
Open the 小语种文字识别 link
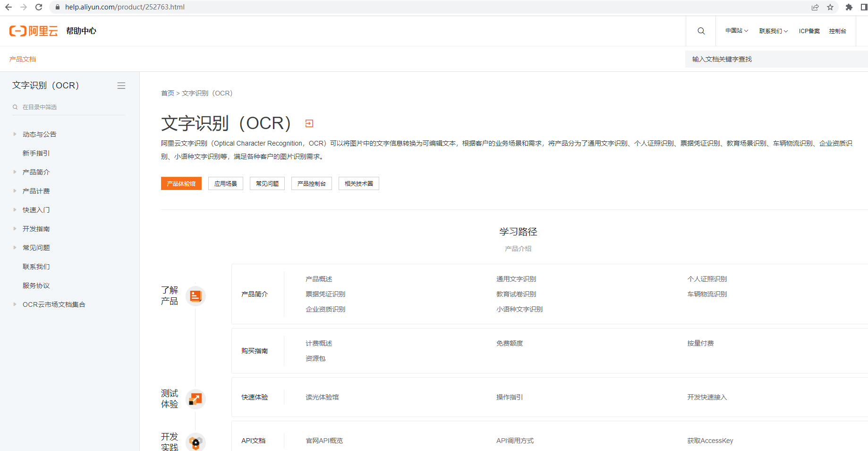coord(519,309)
